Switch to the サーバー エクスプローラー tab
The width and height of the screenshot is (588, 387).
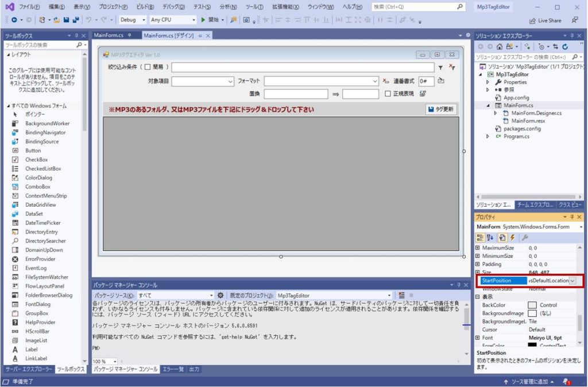point(29,369)
